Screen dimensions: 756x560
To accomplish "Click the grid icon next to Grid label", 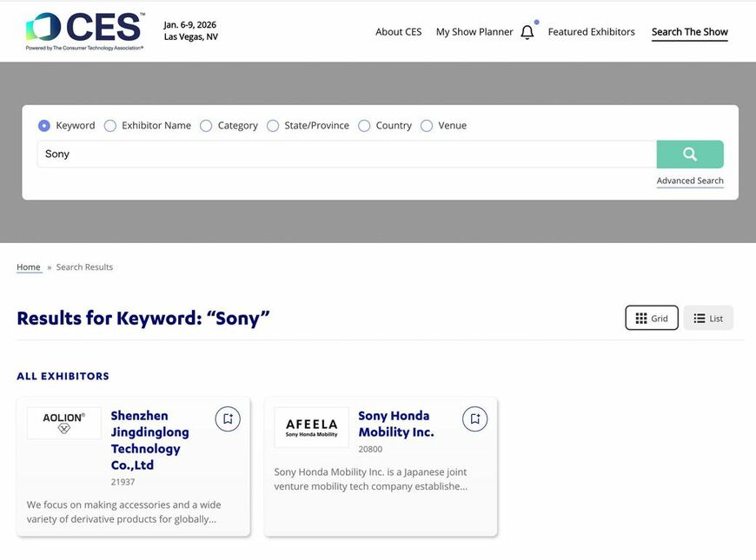I will click(x=640, y=318).
